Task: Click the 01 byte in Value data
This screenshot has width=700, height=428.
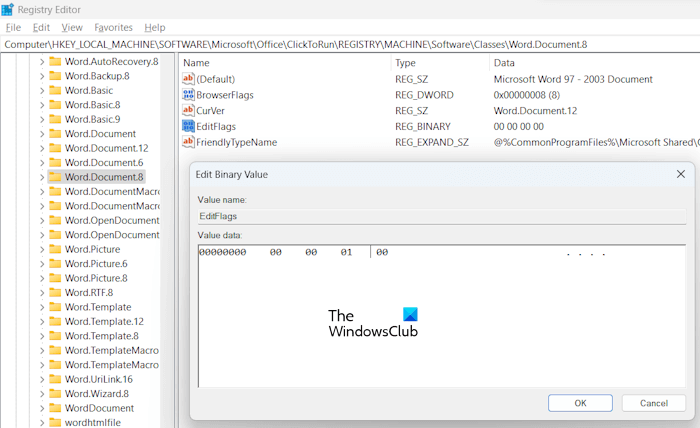Action: coord(346,252)
